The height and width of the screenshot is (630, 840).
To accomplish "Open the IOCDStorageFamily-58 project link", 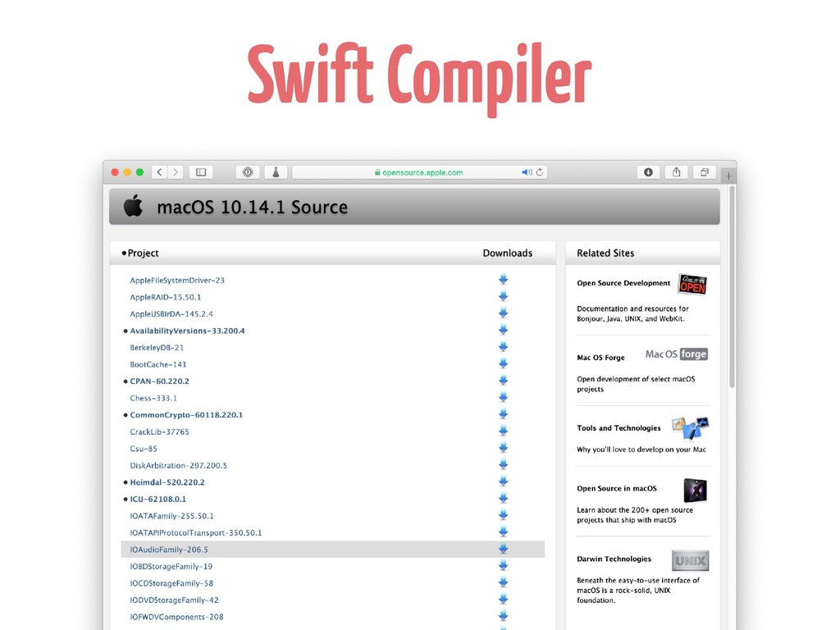I will [171, 583].
